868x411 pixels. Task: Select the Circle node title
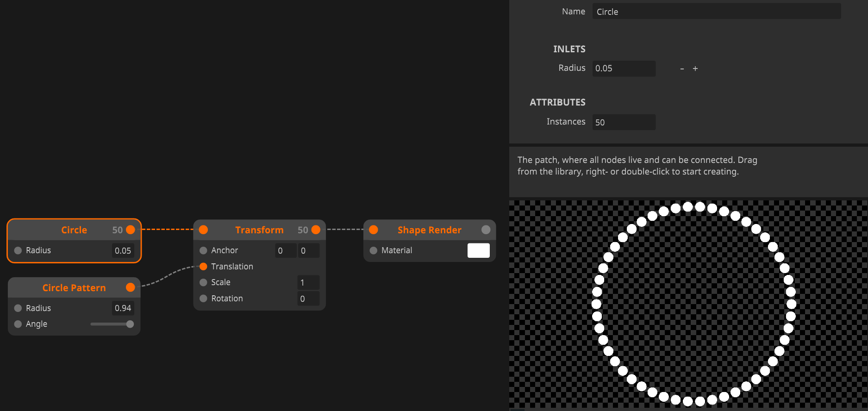pos(74,230)
